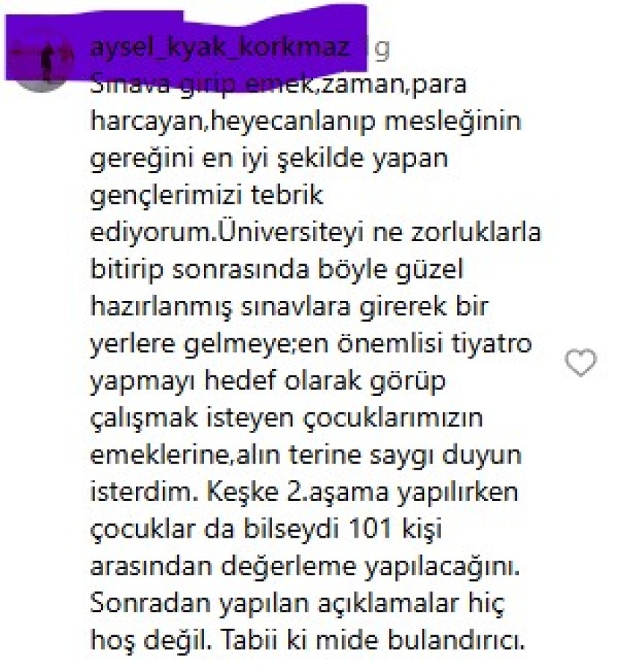Click the number '101' in the comment

371,529
